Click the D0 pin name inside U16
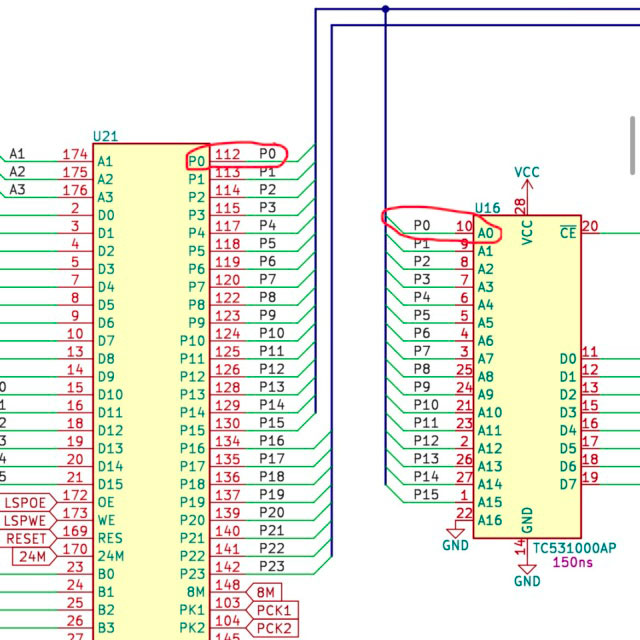Image resolution: width=640 pixels, height=640 pixels. tap(568, 358)
